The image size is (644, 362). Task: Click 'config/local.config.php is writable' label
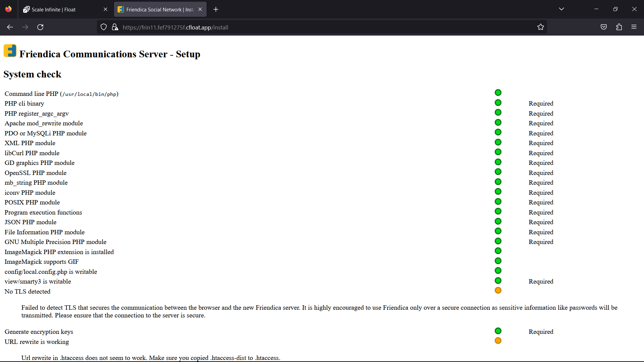coord(51,272)
